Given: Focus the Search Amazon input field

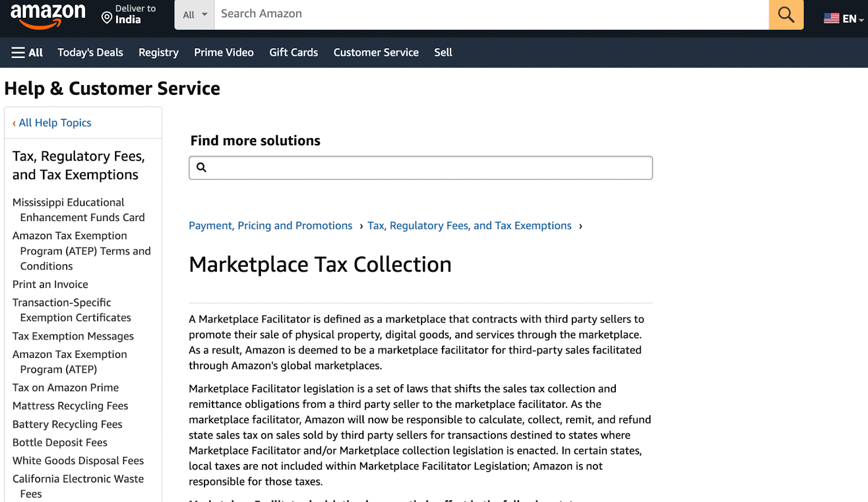Looking at the screenshot, I should [492, 15].
